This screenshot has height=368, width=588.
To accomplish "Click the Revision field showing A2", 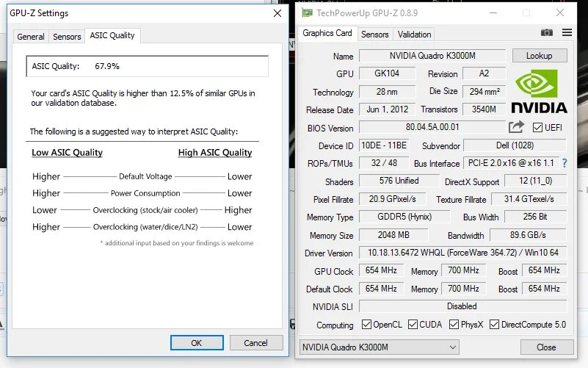I will (x=484, y=73).
